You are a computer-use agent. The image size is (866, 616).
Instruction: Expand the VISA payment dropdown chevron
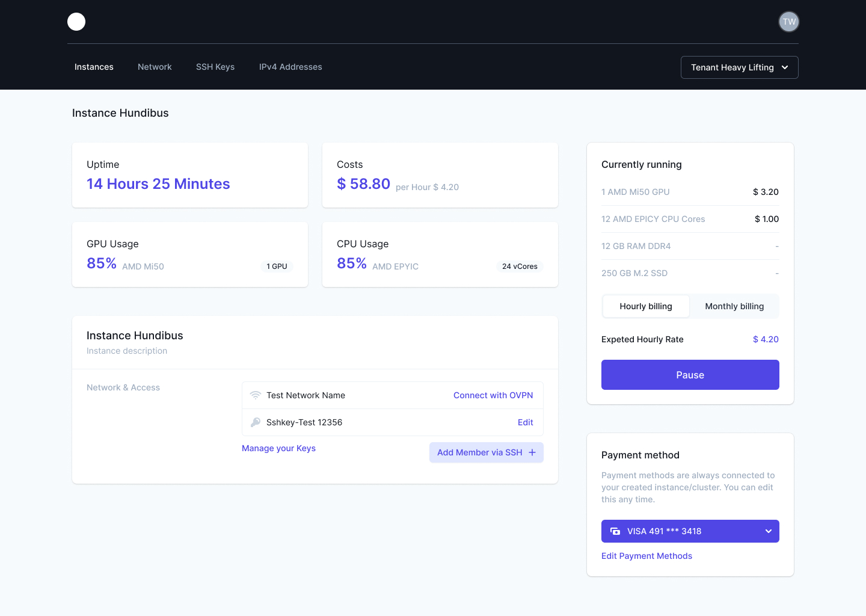point(768,531)
